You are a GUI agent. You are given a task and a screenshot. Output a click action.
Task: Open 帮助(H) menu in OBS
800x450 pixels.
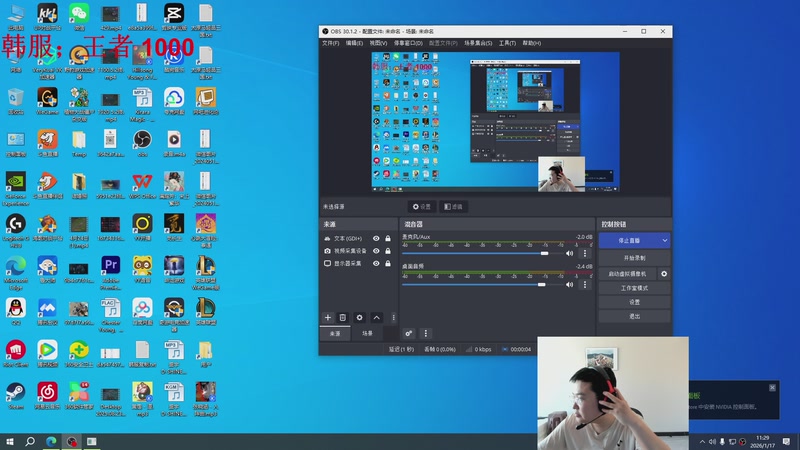coord(532,43)
